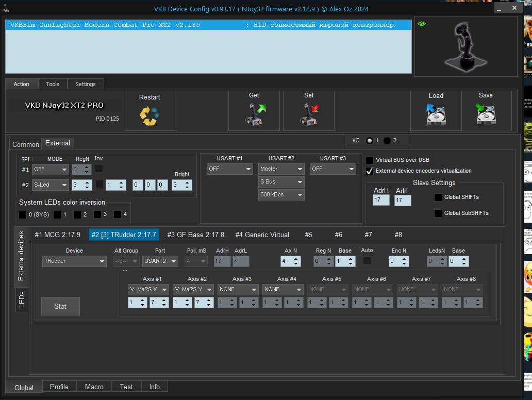This screenshot has height=400, width=532.
Task: Click the Reg N Base stepper field
Action: pyautogui.click(x=345, y=261)
